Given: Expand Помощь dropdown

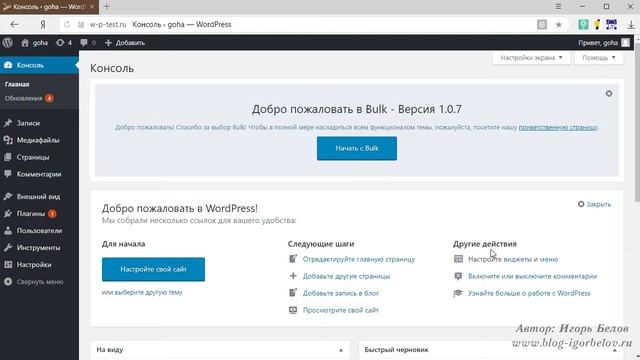Looking at the screenshot, I should (x=598, y=58).
